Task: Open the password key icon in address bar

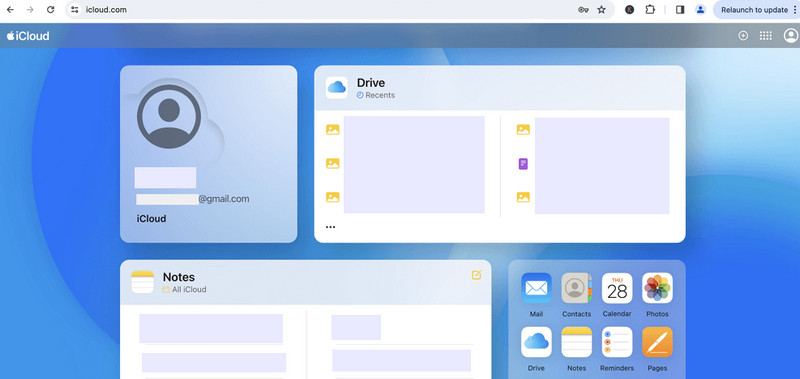Action: pyautogui.click(x=583, y=10)
